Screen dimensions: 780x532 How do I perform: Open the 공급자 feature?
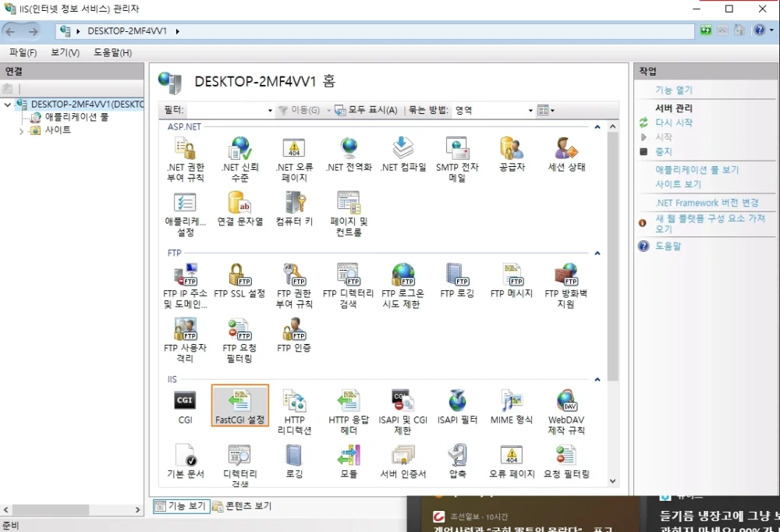(x=512, y=154)
